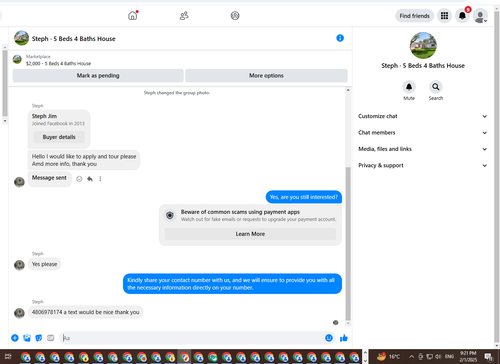Select the '4806978174 a text would be nice' message
This screenshot has height=364, width=500.
coord(85,312)
